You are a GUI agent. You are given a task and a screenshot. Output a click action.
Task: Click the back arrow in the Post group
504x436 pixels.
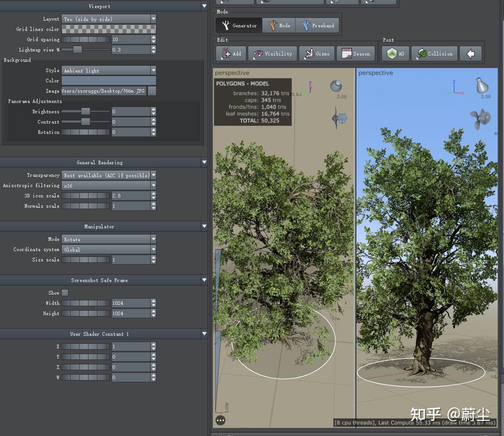[x=470, y=53]
